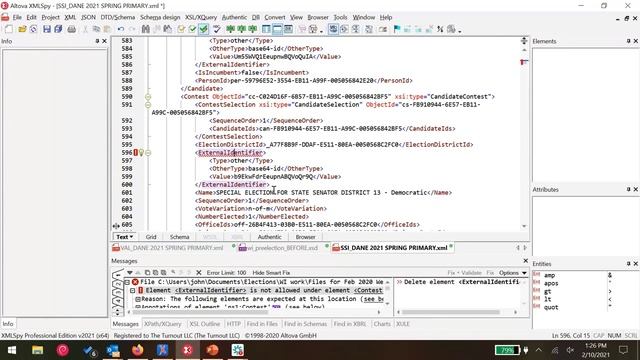640x360 pixels.
Task: Collapse the ExternalIdentifier error message node
Action: pyautogui.click(x=133, y=291)
